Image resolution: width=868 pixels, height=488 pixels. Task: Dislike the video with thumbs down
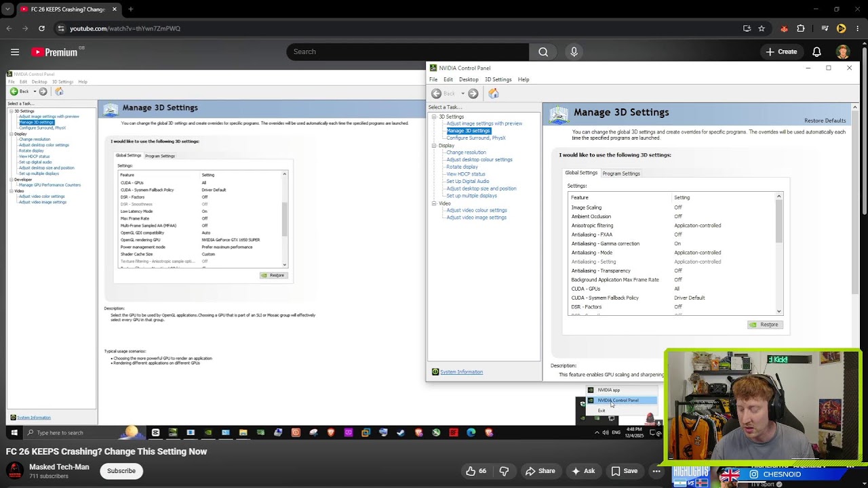click(x=504, y=471)
